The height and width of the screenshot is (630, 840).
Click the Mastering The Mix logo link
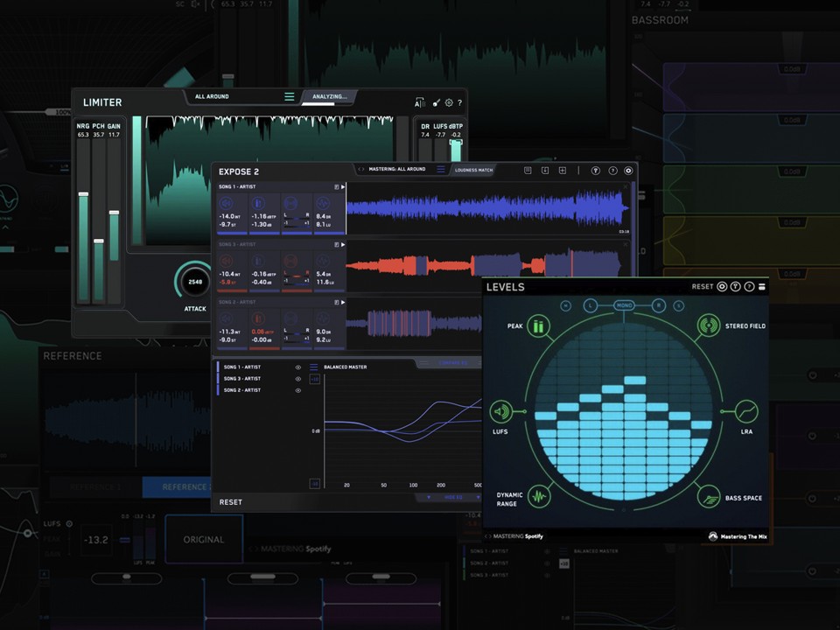click(738, 536)
